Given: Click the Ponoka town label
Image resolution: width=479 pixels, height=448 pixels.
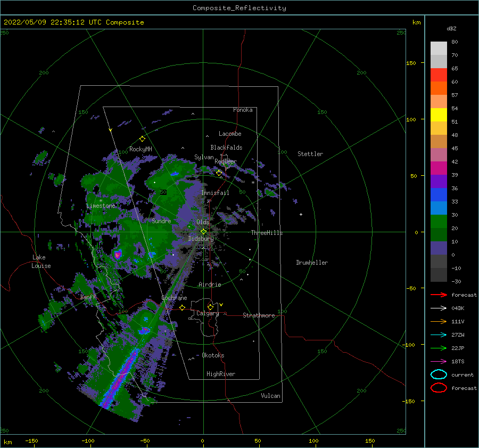Looking at the screenshot, I should click(243, 110).
